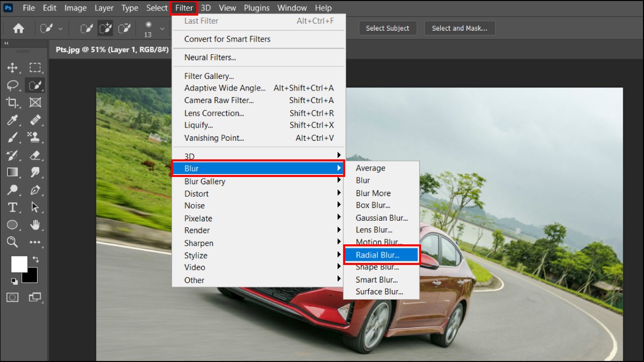
Task: Switch to Subtract from Selection mode
Action: [125, 28]
